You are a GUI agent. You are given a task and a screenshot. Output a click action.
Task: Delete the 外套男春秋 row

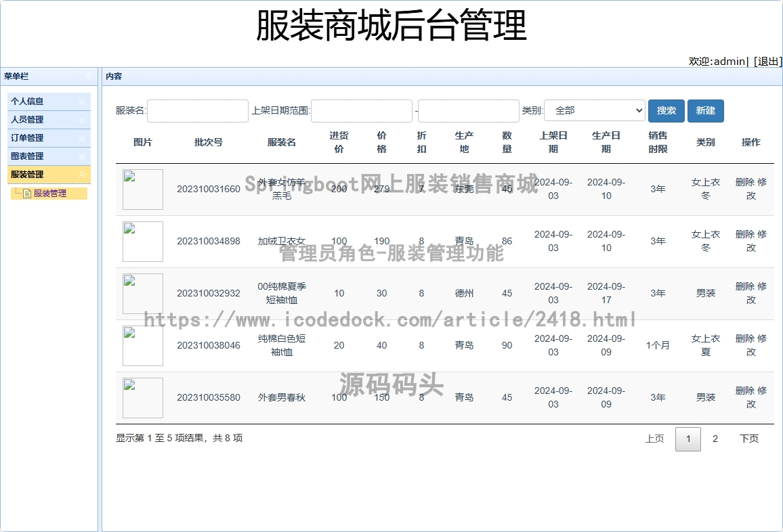[x=744, y=391]
